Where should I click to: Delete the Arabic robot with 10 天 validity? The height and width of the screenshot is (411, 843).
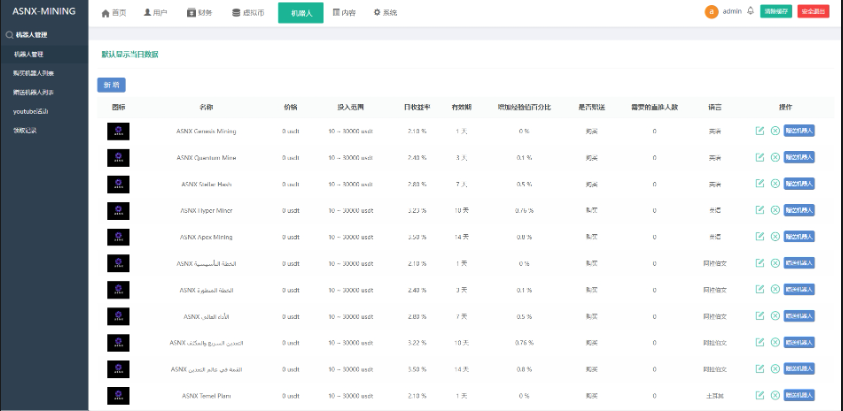(775, 342)
